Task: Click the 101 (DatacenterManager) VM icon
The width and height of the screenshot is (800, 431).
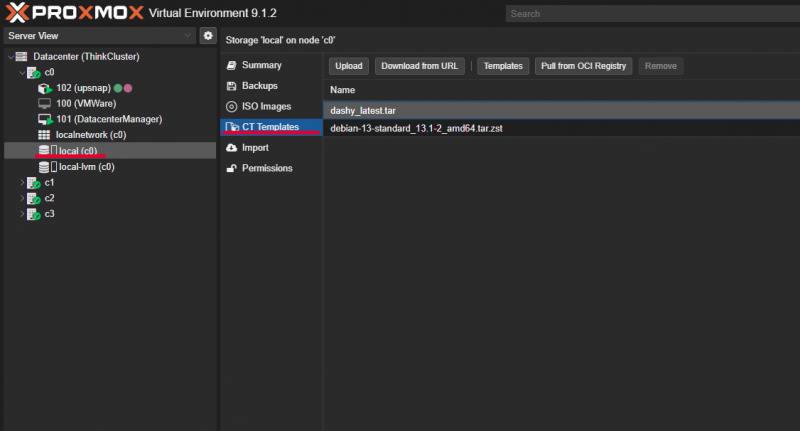Action: click(x=44, y=119)
